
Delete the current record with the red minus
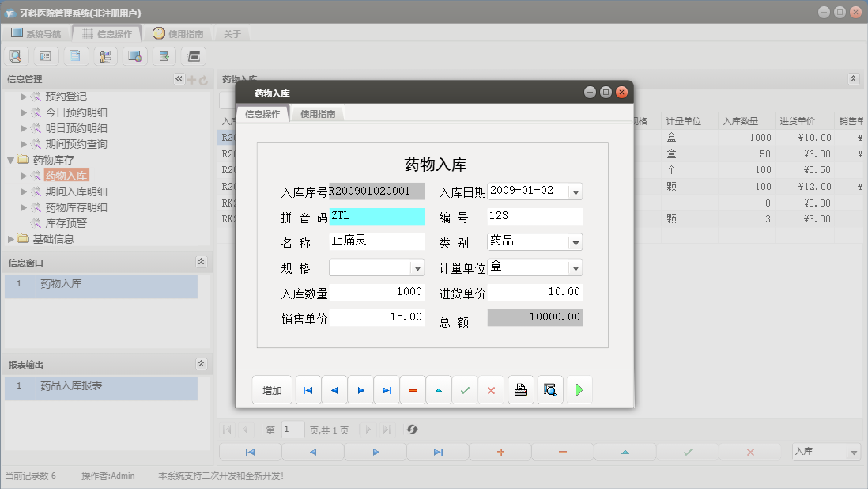tap(412, 389)
